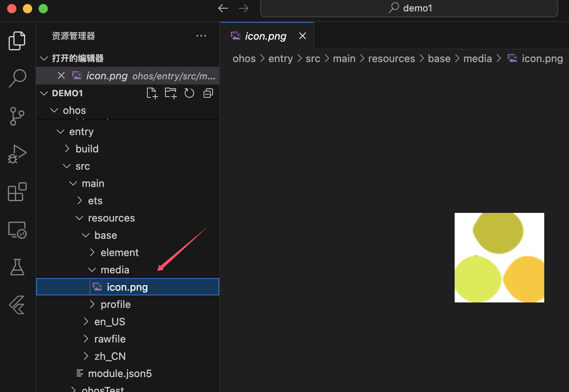
Task: Create a new folder in DEMO1
Action: tap(171, 93)
